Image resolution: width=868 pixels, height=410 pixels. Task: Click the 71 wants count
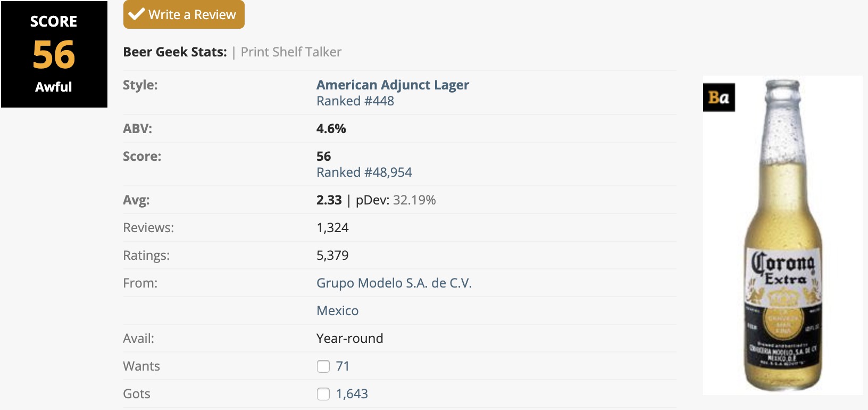click(x=343, y=366)
